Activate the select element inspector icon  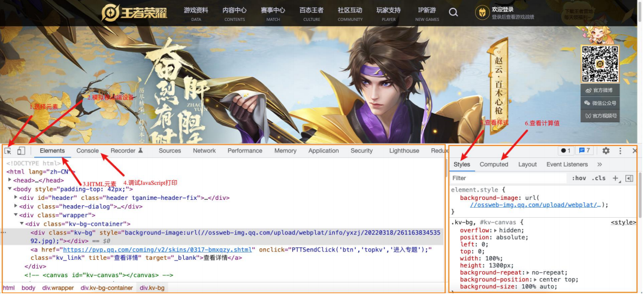tap(8, 151)
